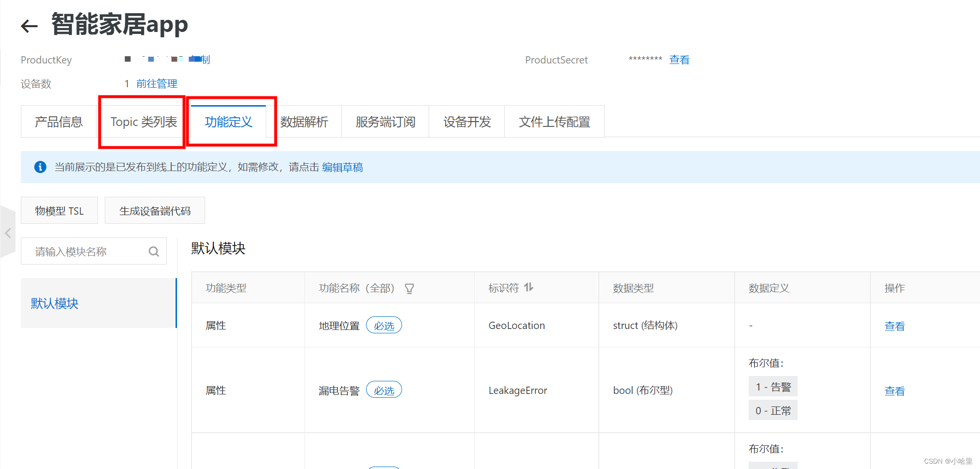This screenshot has width=980, height=469.
Task: Click the 设备数 label
Action: tap(36, 84)
